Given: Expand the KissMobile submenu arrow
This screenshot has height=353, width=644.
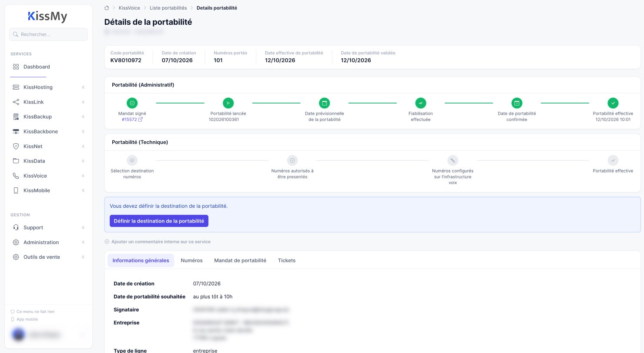Looking at the screenshot, I should point(83,191).
